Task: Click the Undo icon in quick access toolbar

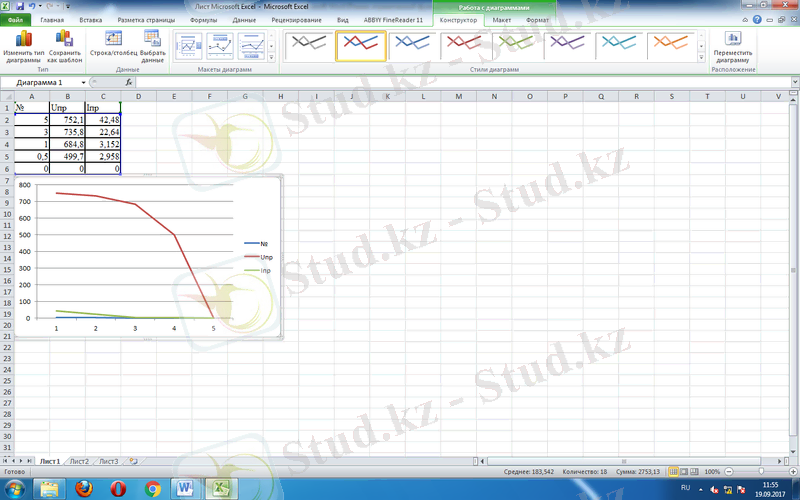Action: click(32, 7)
